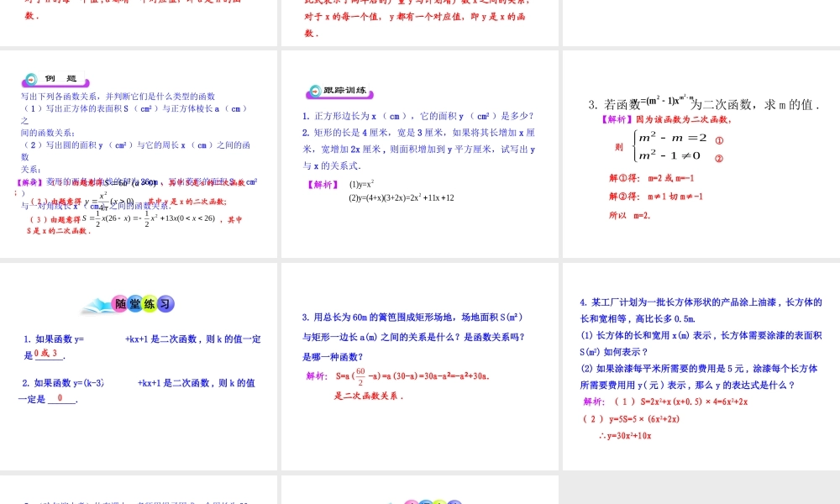The width and height of the screenshot is (840, 504).
Task: Open the top-right slide thumbnail
Action: click(700, 23)
